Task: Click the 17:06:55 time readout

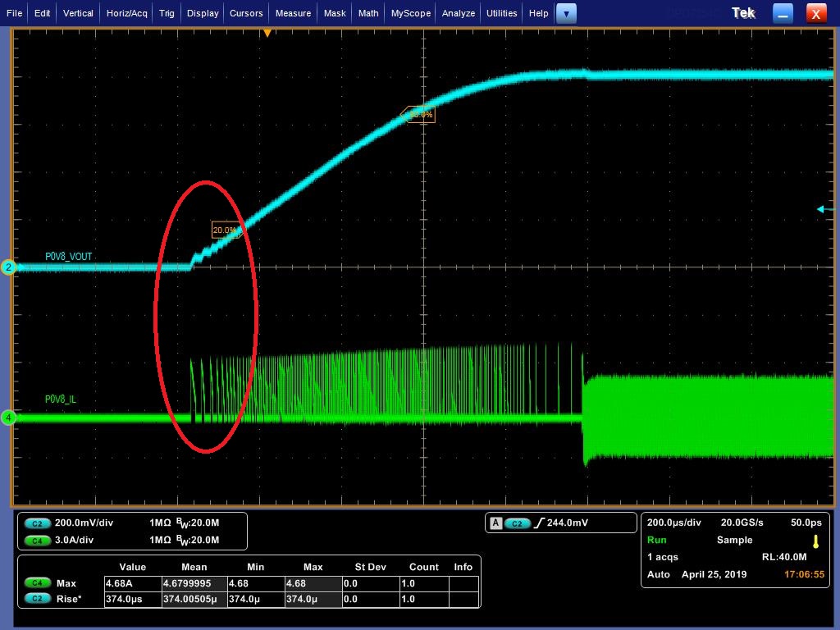Action: [804, 574]
